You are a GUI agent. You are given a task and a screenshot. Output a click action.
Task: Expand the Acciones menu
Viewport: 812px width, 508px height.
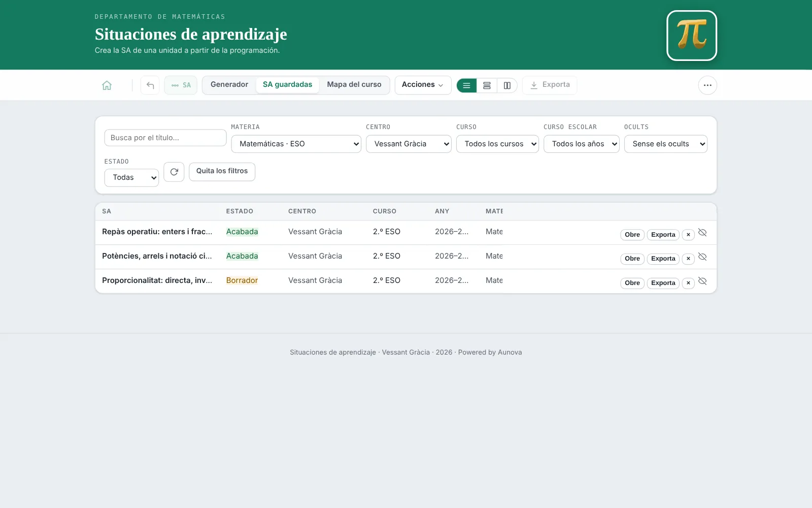[x=423, y=85]
